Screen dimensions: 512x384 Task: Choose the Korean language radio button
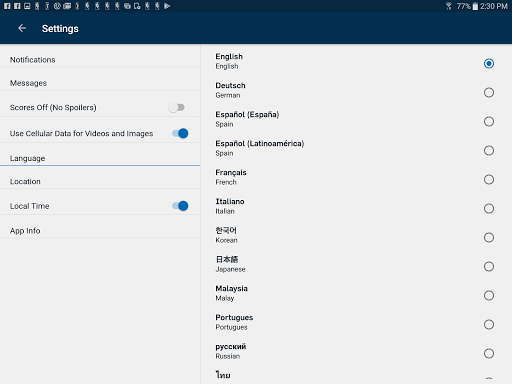point(489,237)
